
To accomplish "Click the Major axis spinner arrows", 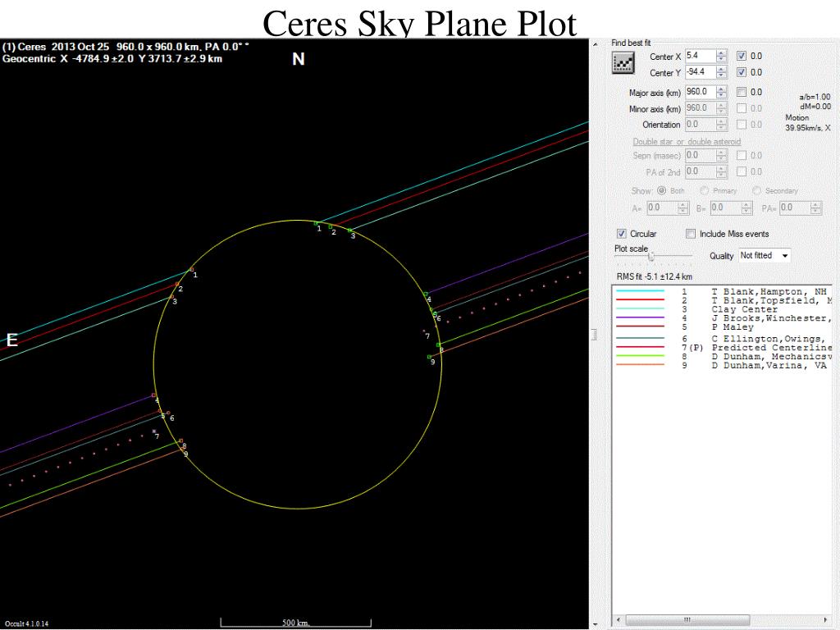I will 722,92.
